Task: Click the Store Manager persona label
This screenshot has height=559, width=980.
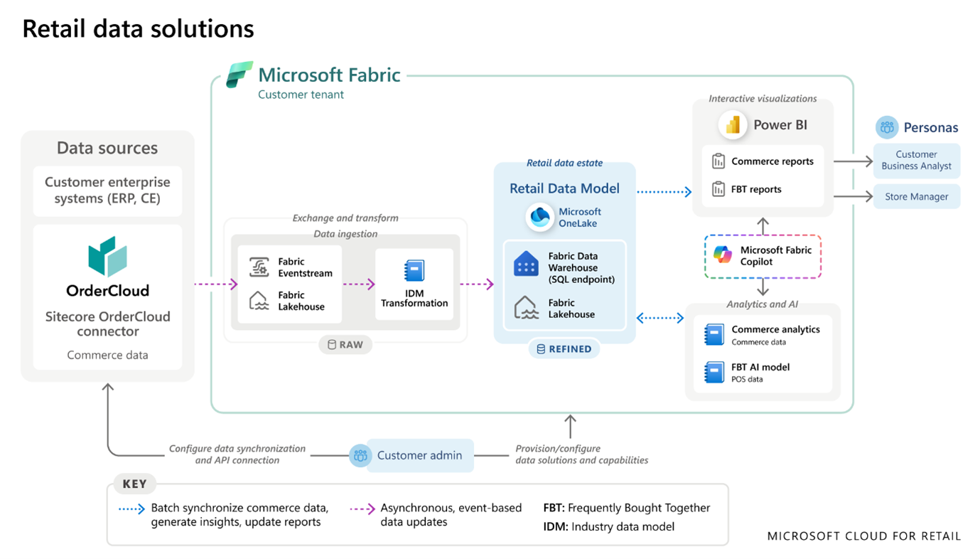Action: click(916, 196)
